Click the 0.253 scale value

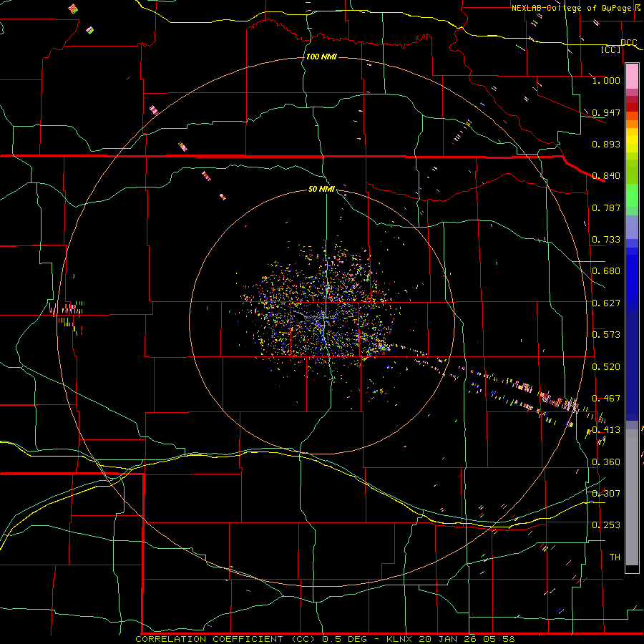[606, 525]
